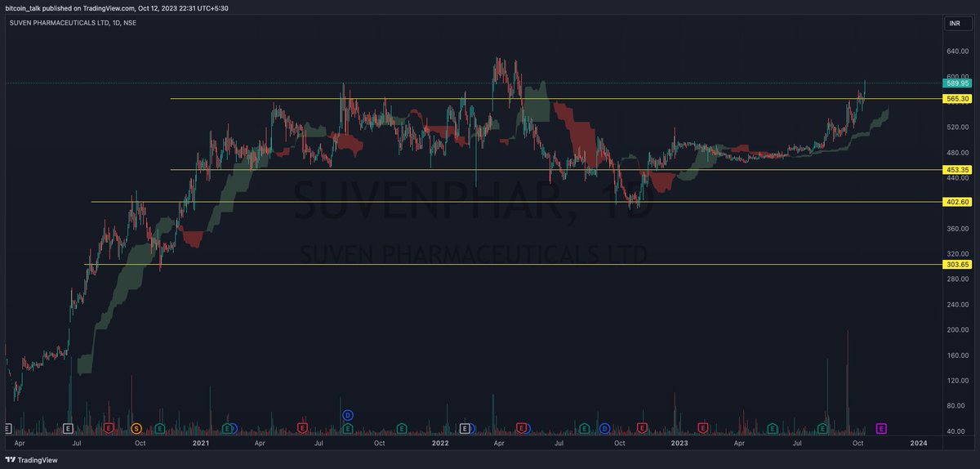This screenshot has height=469, width=980.
Task: Click the 2022 label on the time axis
Action: 440,443
